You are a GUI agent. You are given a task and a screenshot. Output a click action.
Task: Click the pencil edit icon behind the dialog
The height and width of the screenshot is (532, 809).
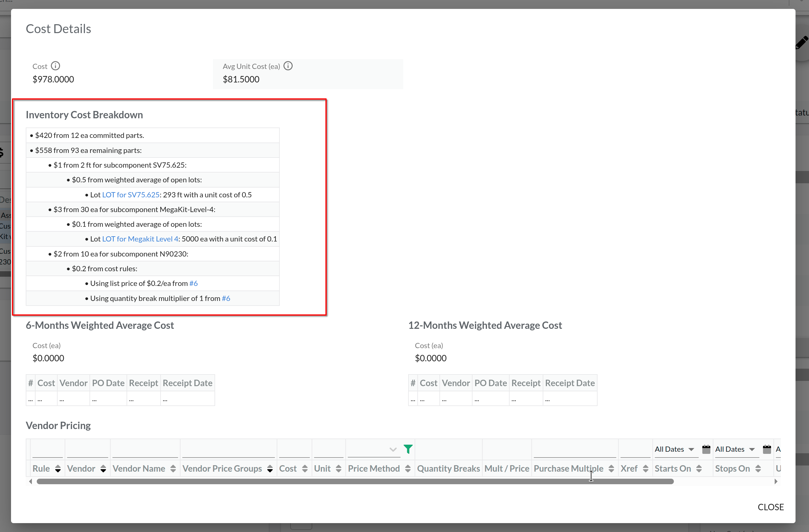[802, 43]
